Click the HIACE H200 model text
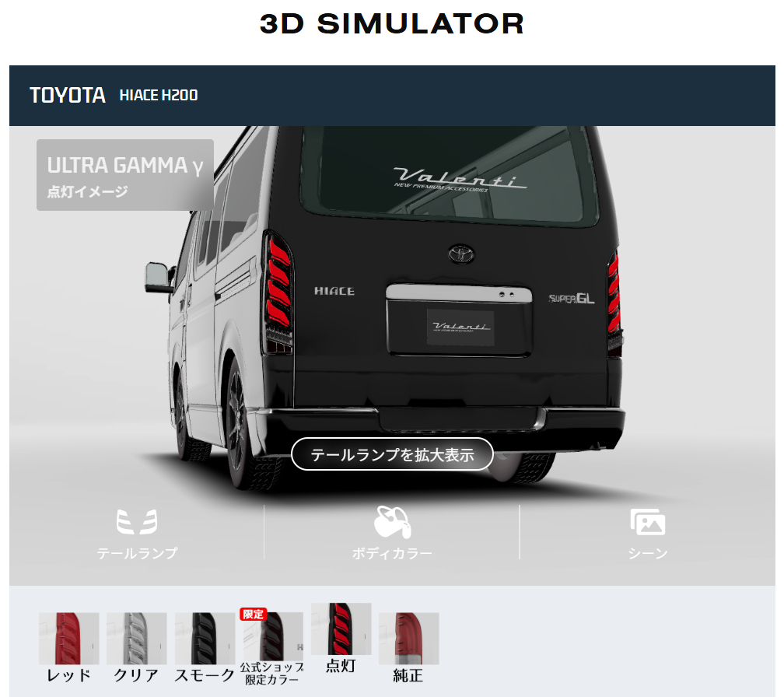The height and width of the screenshot is (697, 784). coord(159,96)
